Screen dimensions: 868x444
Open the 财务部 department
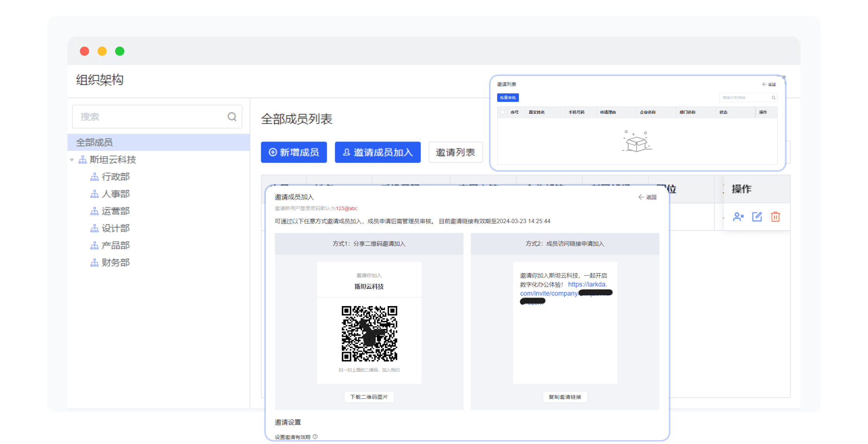(115, 263)
